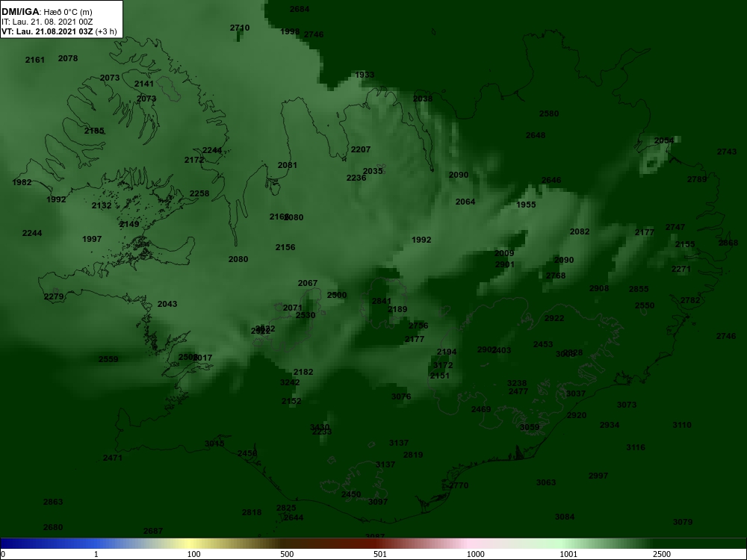This screenshot has width=747, height=560.
Task: Click the color scale label '1001'
Action: tap(568, 554)
